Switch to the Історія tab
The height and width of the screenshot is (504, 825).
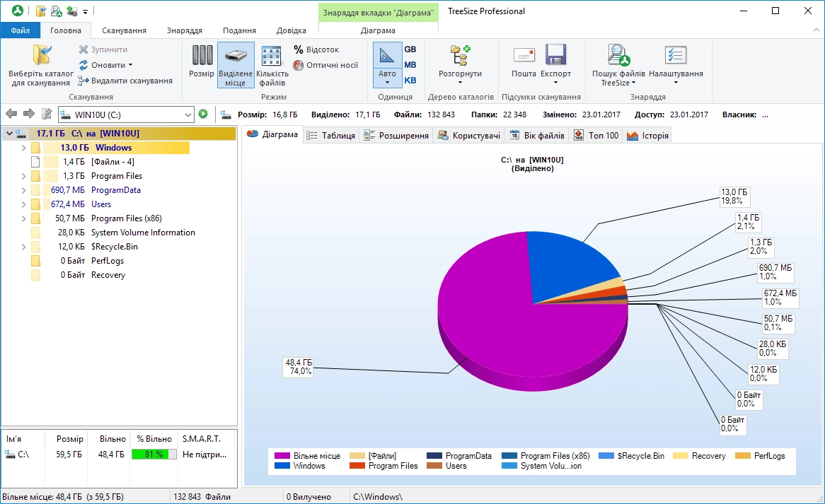(647, 136)
